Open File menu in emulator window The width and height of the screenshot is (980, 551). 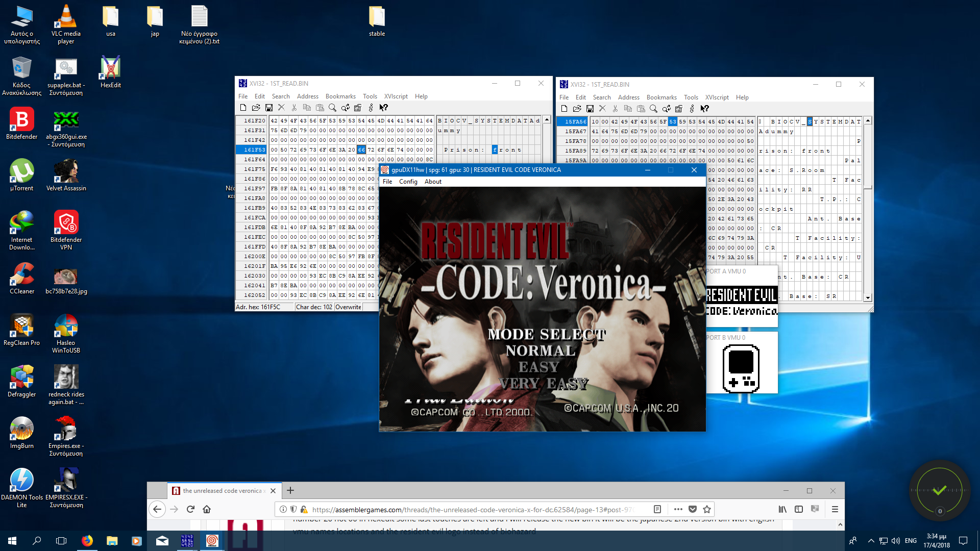pos(387,182)
